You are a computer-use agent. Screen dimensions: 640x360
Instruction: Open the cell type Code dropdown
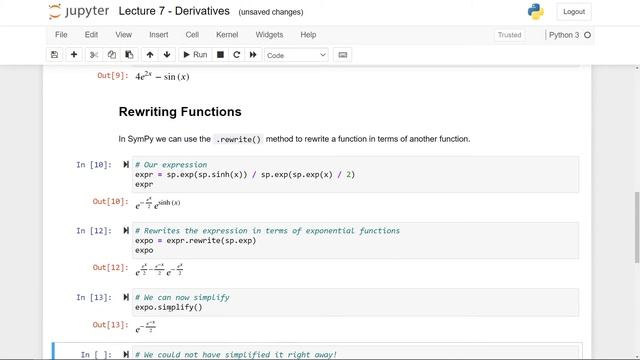point(296,55)
